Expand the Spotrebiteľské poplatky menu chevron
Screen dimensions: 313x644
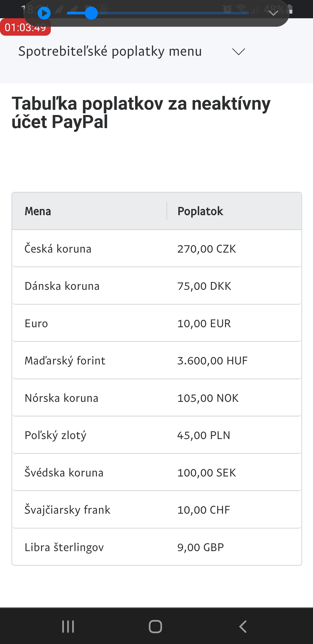click(x=238, y=52)
